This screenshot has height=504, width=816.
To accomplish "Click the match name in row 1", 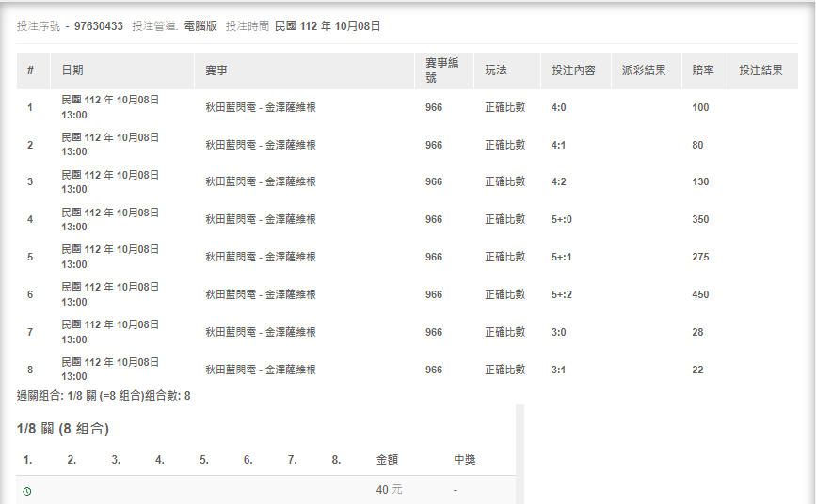I will 260,108.
